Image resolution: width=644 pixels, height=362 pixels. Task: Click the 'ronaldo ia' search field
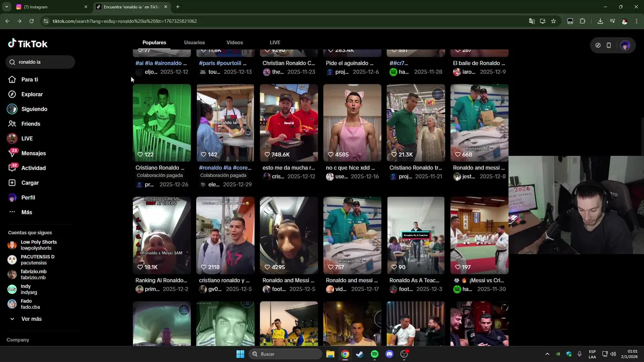pos(40,62)
